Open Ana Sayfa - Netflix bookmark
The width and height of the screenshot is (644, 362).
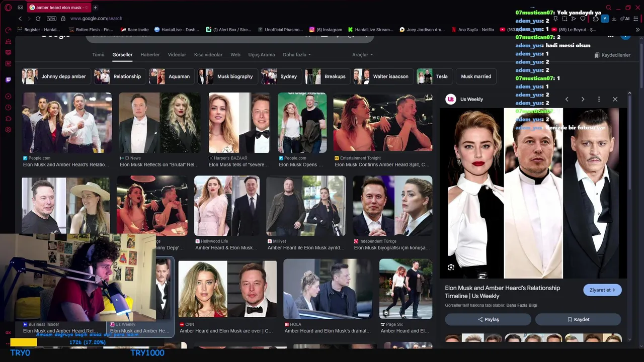click(x=473, y=30)
